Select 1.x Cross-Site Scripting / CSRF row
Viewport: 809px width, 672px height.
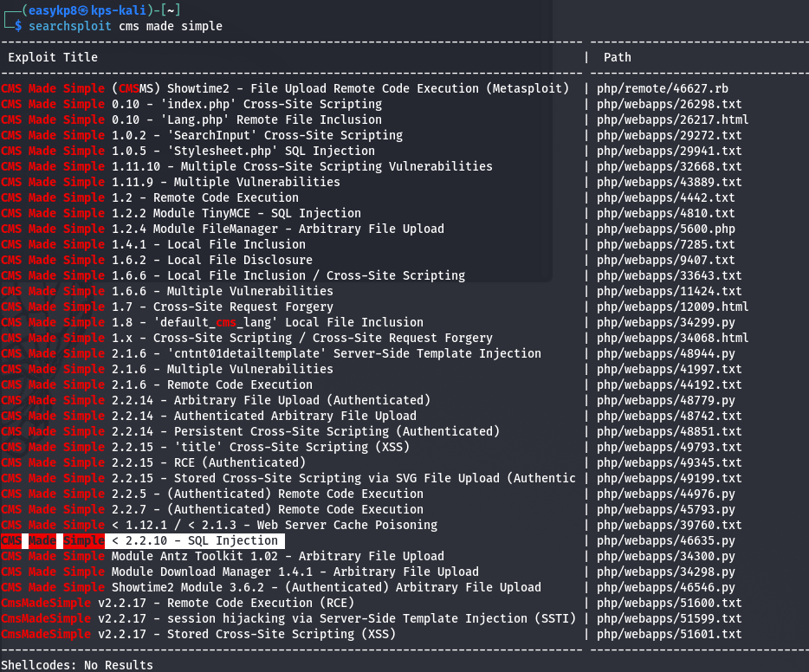point(247,338)
